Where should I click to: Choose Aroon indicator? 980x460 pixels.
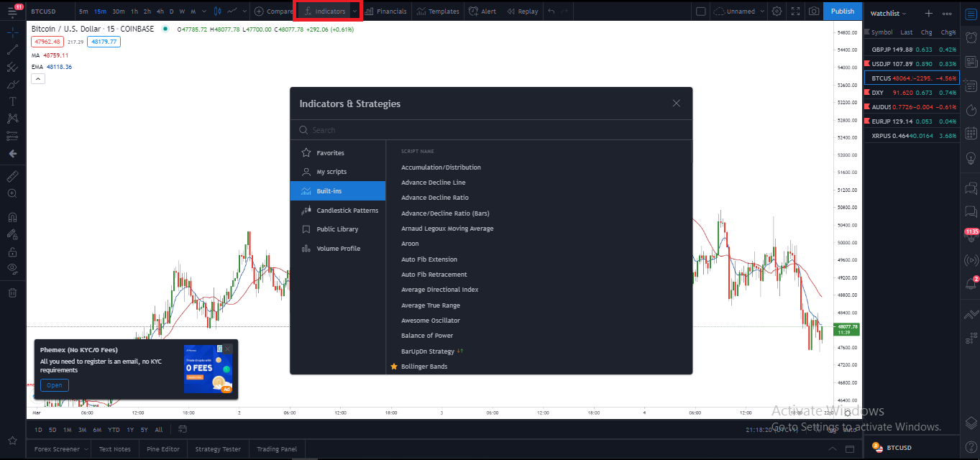tap(410, 244)
